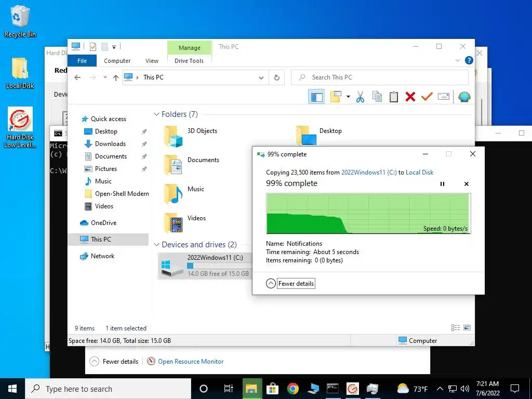Select the 2022Windows11 (C:) drive
Screen dimensions: 532x399
(205, 265)
